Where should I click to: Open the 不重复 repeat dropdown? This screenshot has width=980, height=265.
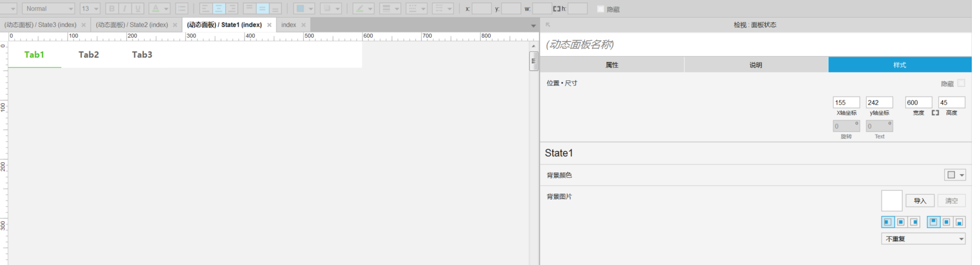(x=923, y=239)
